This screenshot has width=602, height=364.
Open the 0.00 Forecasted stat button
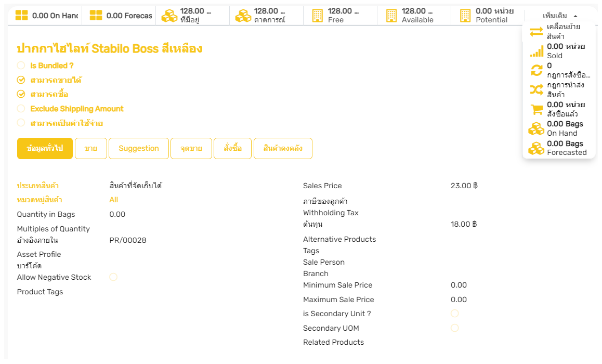tap(119, 16)
